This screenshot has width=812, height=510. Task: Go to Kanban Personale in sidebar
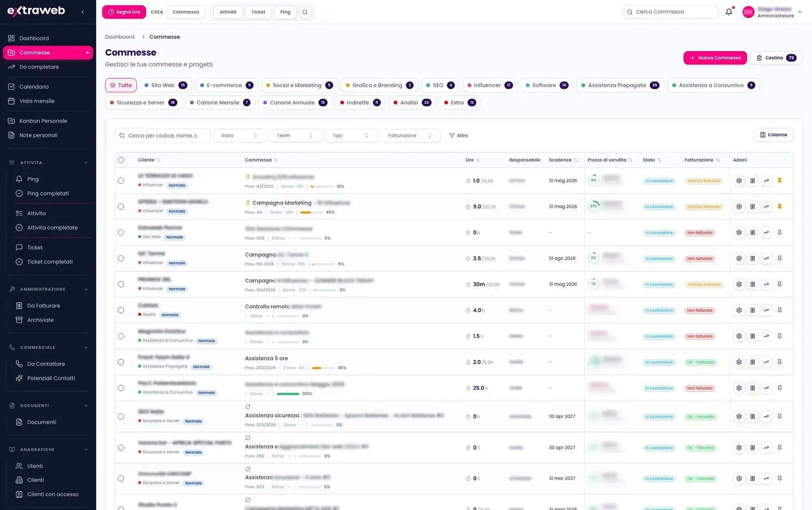coord(43,121)
